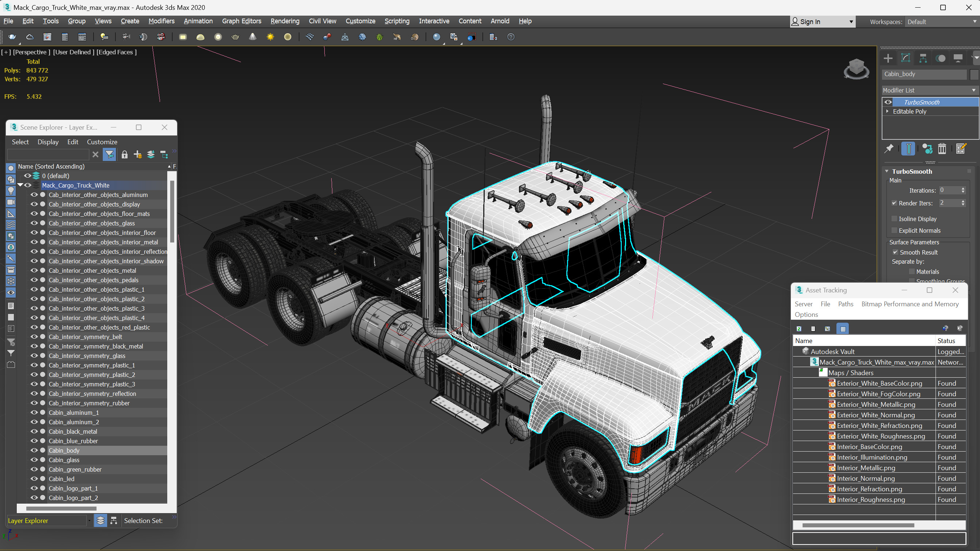
Task: Open the Motion tab in command panel
Action: pos(941,58)
